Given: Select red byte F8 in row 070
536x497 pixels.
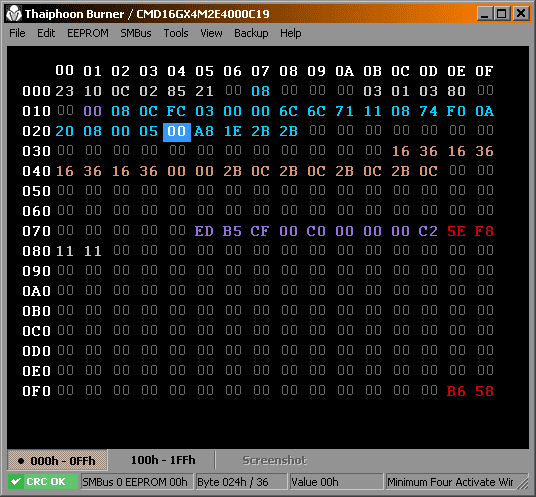Looking at the screenshot, I should [484, 231].
